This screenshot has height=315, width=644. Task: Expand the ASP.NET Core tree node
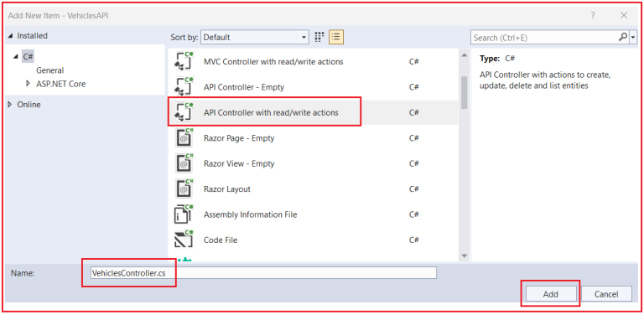[28, 83]
